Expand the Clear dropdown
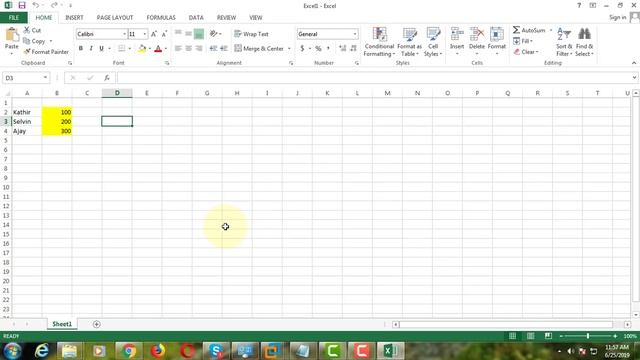The height and width of the screenshot is (360, 640). click(x=537, y=52)
